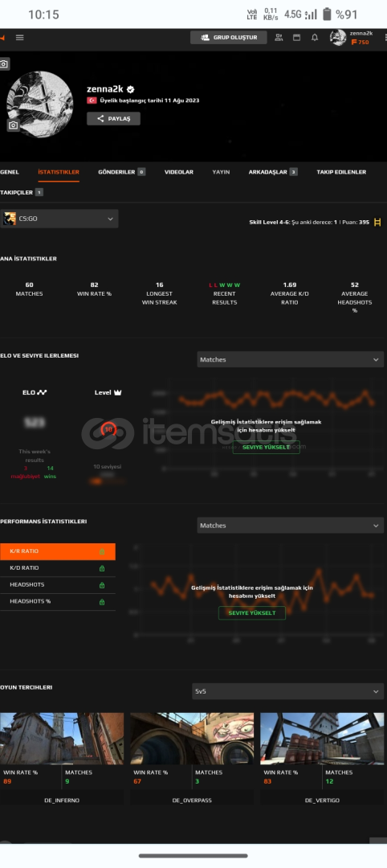
Task: Open the DE_INFERNO map thumbnail
Action: coord(62,739)
